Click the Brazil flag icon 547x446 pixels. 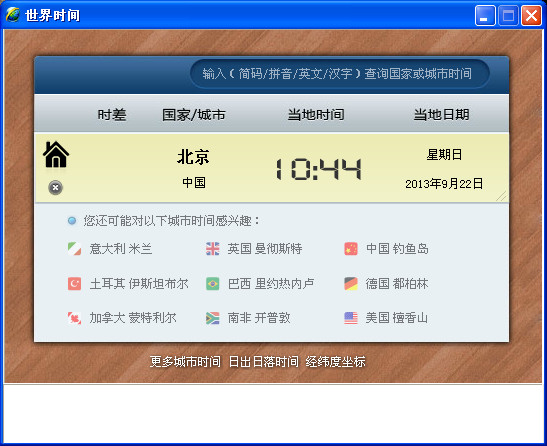click(x=212, y=284)
